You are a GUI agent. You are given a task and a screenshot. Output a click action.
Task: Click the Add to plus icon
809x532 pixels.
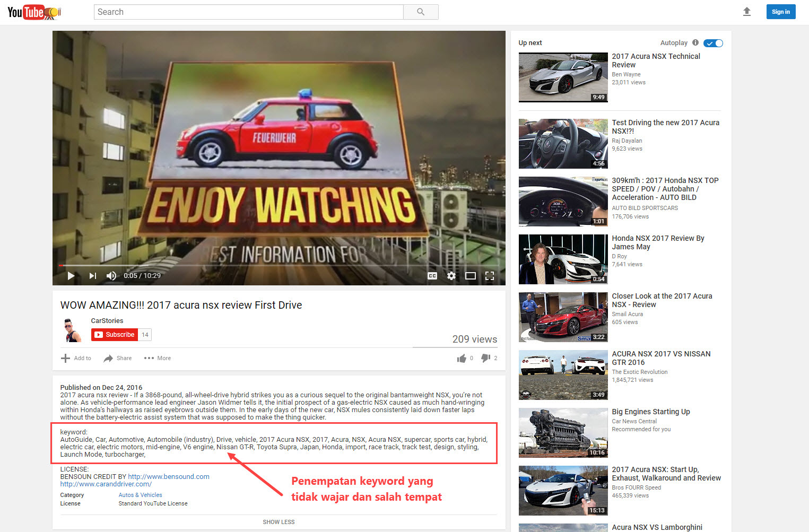tap(65, 358)
